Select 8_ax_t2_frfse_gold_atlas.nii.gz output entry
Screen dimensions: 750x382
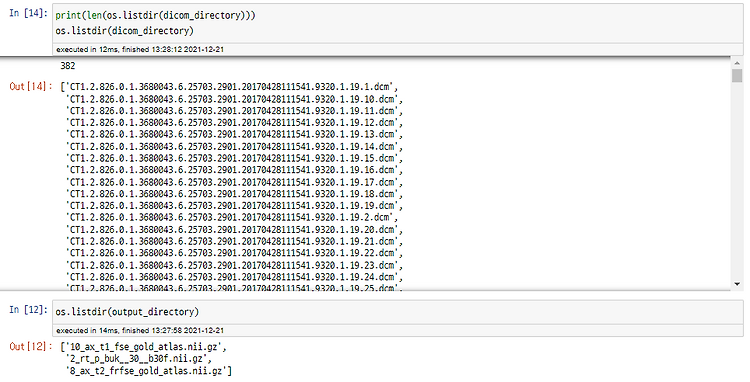pos(146,371)
